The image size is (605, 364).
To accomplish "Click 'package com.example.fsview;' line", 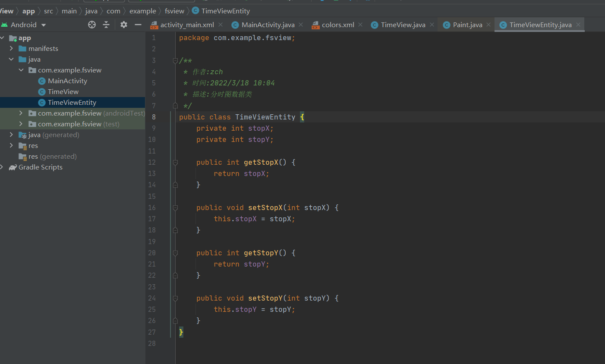I will tap(237, 38).
